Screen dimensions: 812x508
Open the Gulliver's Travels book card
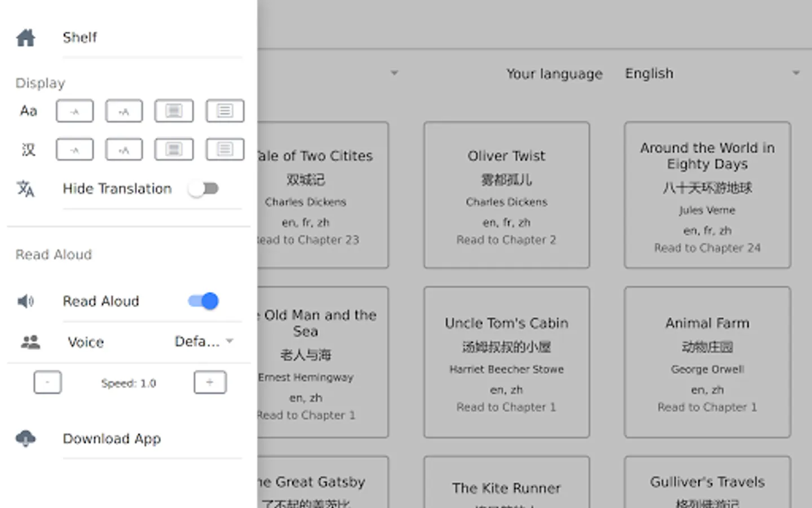[x=707, y=483]
